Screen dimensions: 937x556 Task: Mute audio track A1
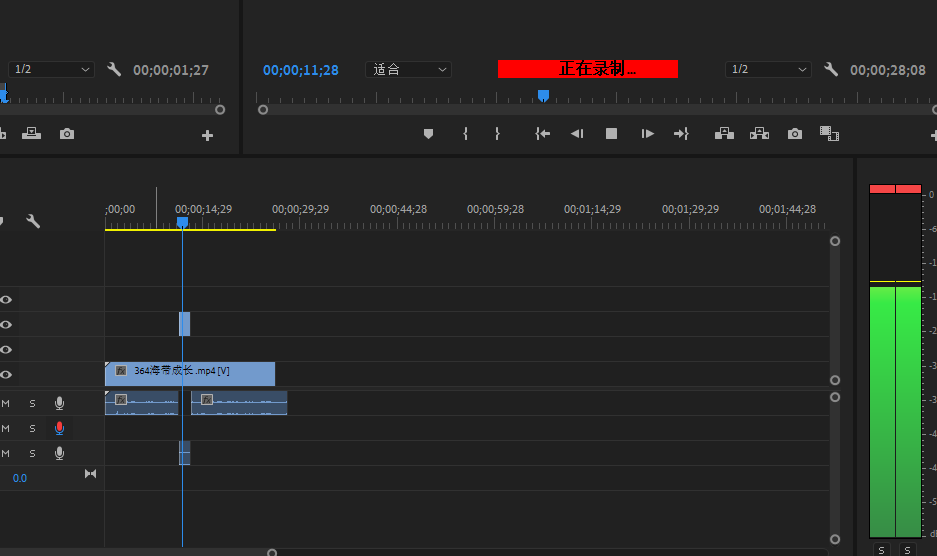coord(5,404)
